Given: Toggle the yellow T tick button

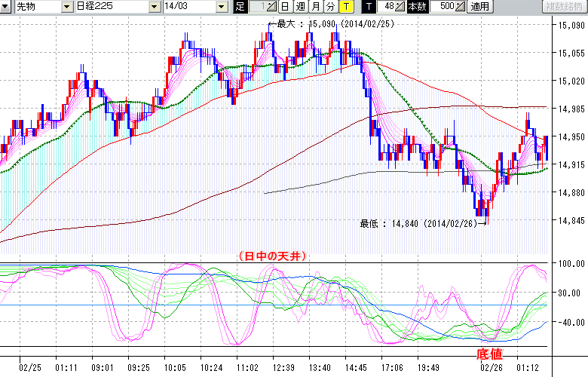Looking at the screenshot, I should click(345, 7).
